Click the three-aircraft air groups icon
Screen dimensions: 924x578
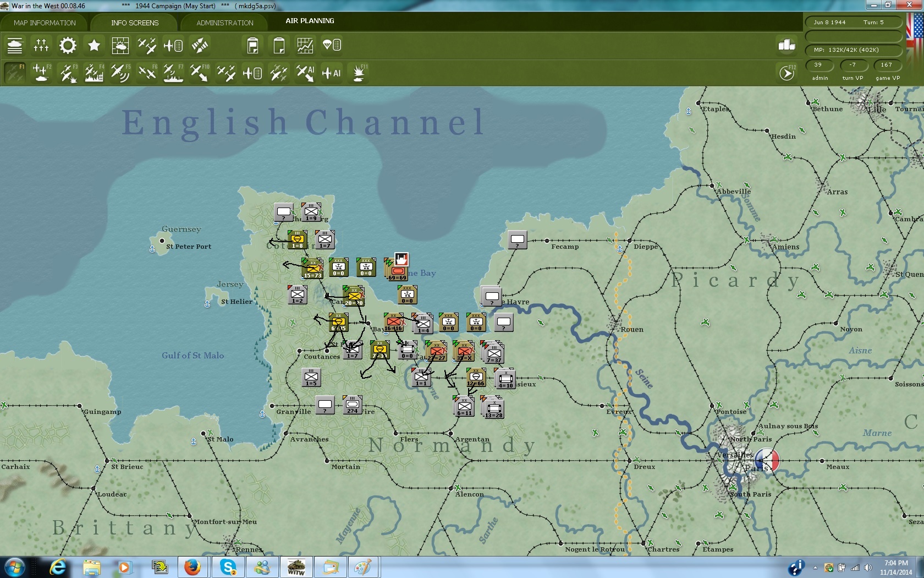pyautogui.click(x=147, y=45)
